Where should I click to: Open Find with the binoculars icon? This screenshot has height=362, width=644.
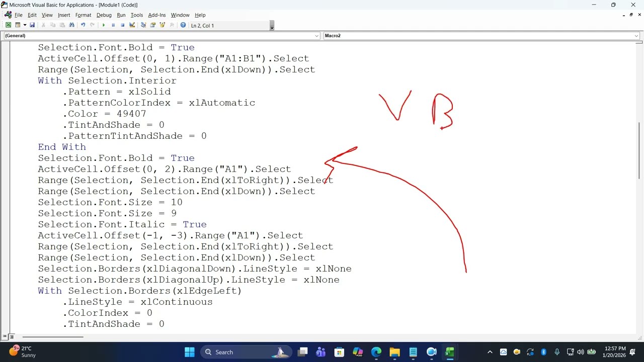point(71,25)
